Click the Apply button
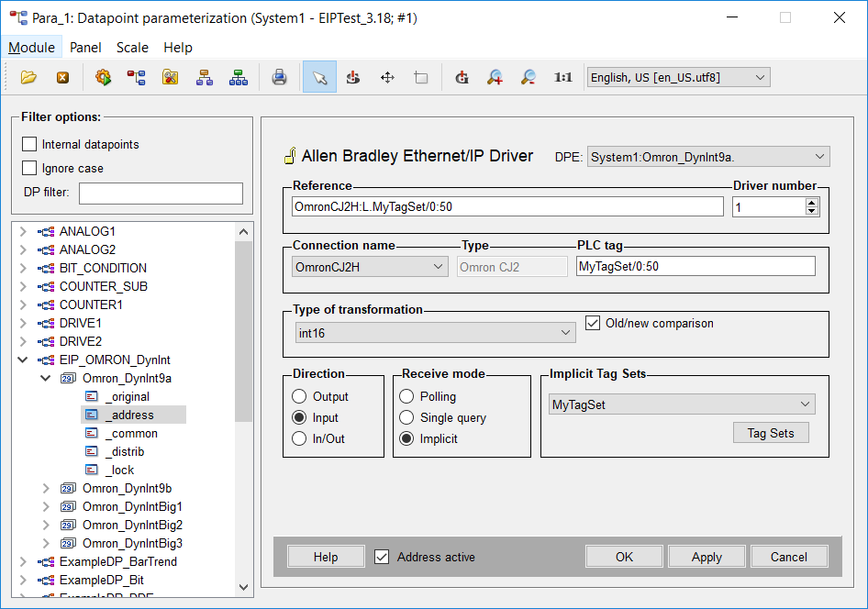This screenshot has width=868, height=609. tap(707, 557)
